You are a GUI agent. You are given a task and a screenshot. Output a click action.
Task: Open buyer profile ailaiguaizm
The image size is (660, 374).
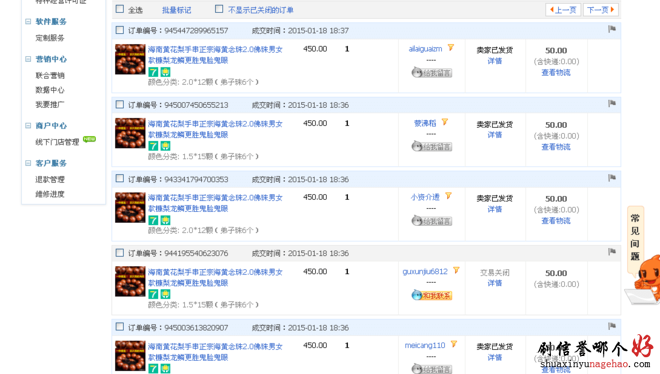click(x=425, y=49)
